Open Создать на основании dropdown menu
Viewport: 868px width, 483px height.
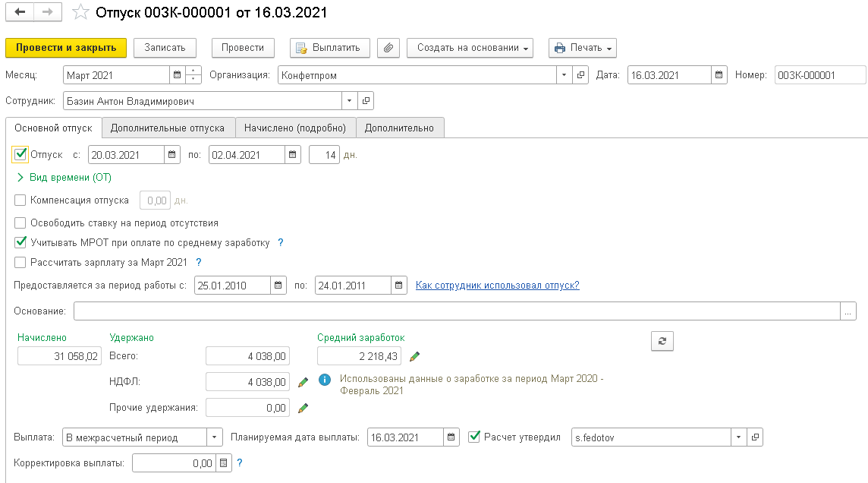470,48
